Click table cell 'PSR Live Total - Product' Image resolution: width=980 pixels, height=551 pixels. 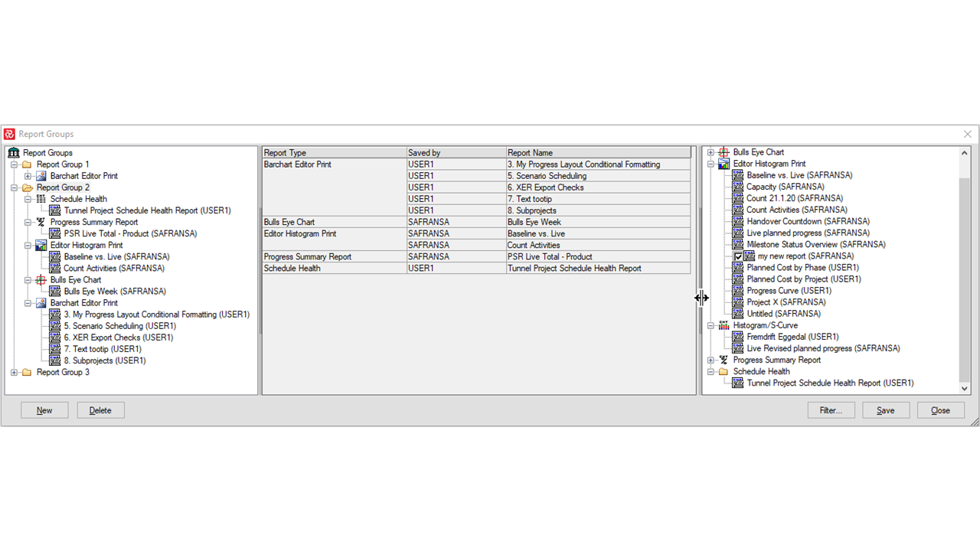coord(599,257)
